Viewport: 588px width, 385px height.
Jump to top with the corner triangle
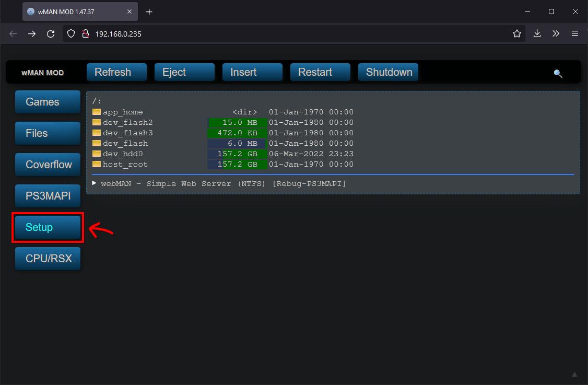pyautogui.click(x=574, y=374)
